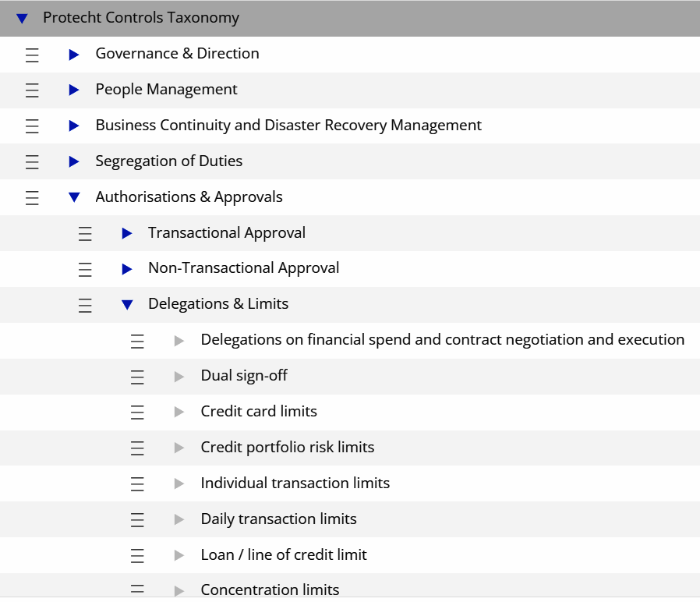Click drag handle beside Transactional Approval
The height and width of the screenshot is (602, 700).
tap(85, 233)
